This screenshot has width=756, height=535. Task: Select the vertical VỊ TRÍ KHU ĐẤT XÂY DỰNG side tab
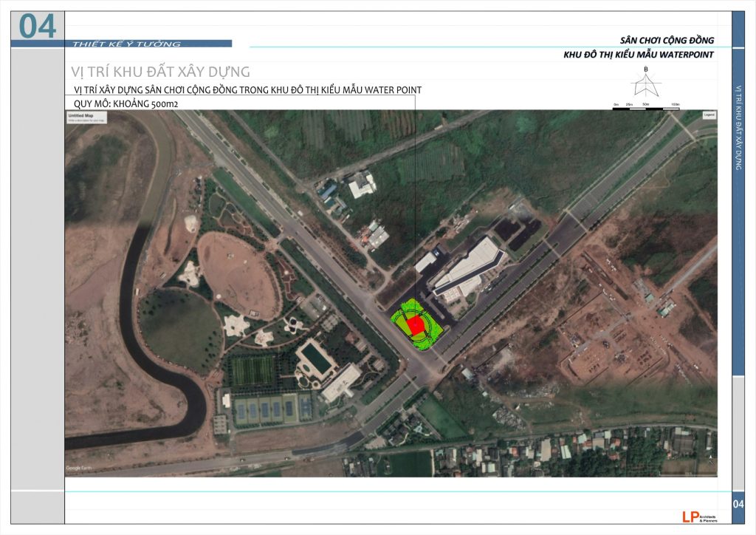tap(738, 126)
